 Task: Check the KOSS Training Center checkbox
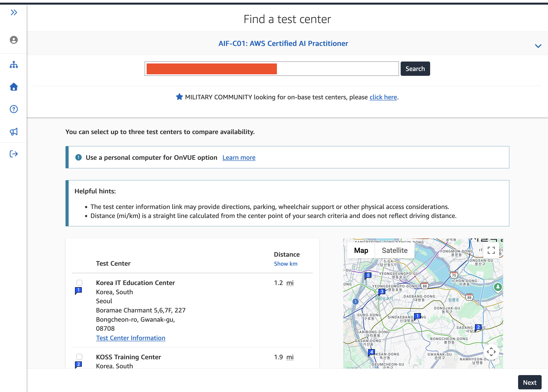pos(79,357)
